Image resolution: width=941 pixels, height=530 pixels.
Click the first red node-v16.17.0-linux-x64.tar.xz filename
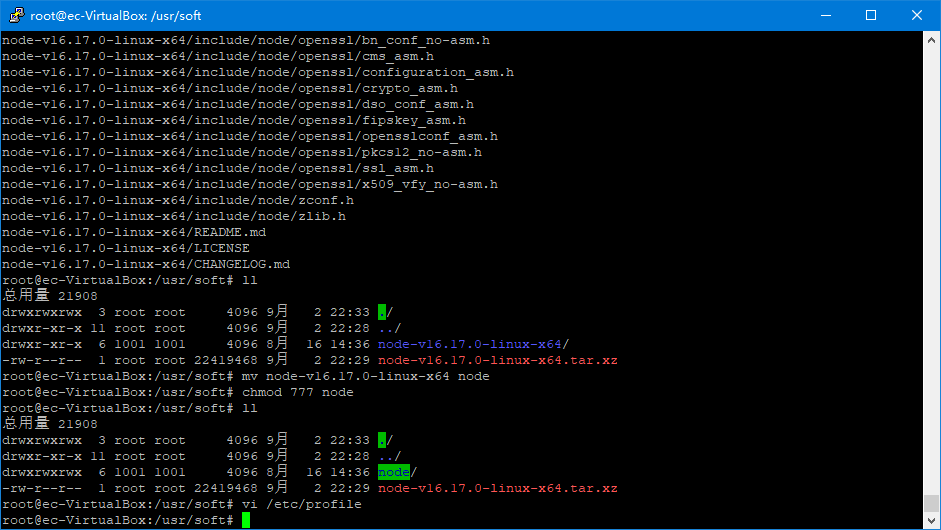498,360
